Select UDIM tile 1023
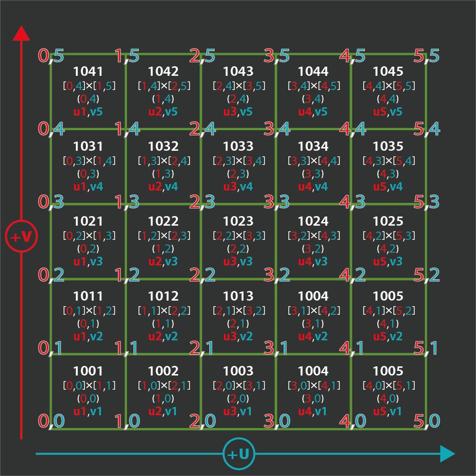This screenshot has width=476, height=476. 238,241
